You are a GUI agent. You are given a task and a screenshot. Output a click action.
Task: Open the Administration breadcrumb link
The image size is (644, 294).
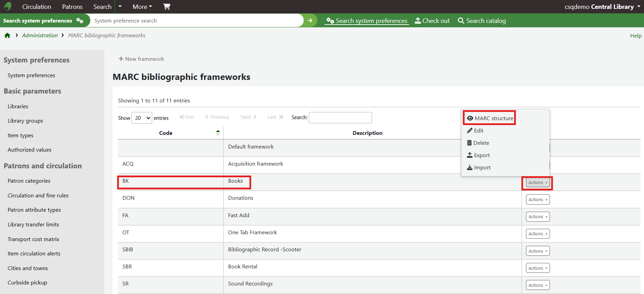coord(40,36)
